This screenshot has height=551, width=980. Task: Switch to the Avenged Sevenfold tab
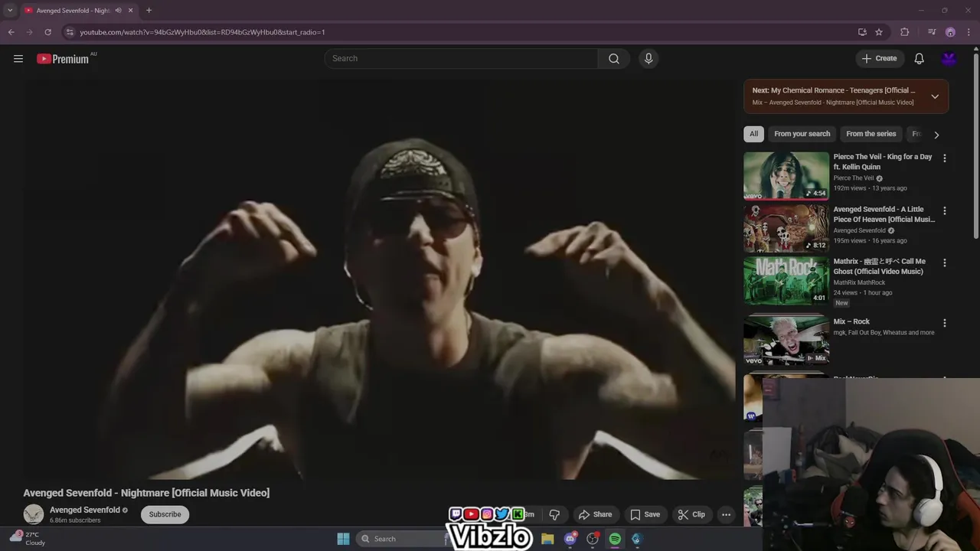click(73, 11)
